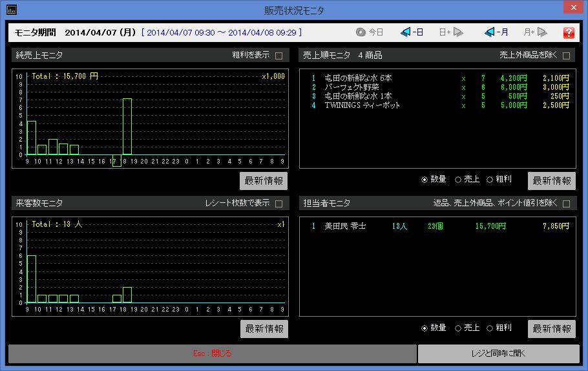The width and height of the screenshot is (588, 371).
Task: Click the application icon in title bar
Action: (x=12, y=10)
